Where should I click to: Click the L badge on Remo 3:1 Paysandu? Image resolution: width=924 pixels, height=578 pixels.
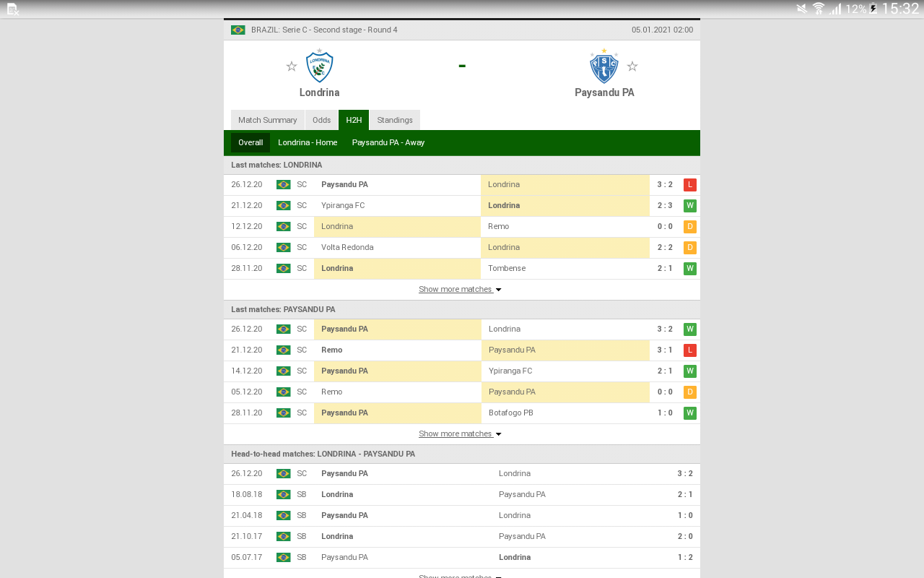690,350
